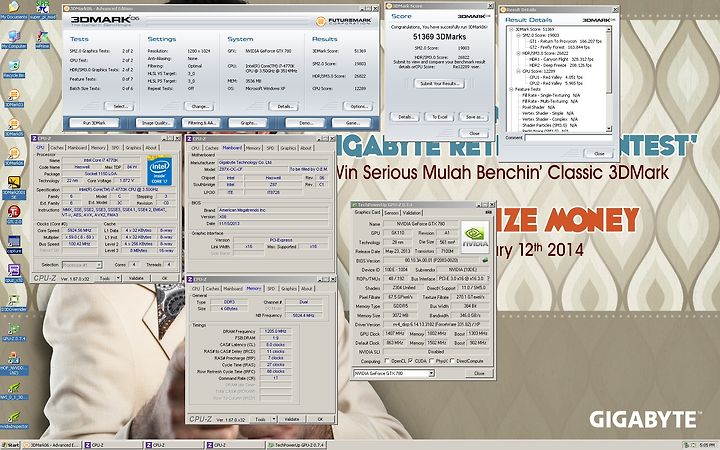Open the Recycle Bin icon
This screenshot has width=720, height=450.
click(x=13, y=69)
